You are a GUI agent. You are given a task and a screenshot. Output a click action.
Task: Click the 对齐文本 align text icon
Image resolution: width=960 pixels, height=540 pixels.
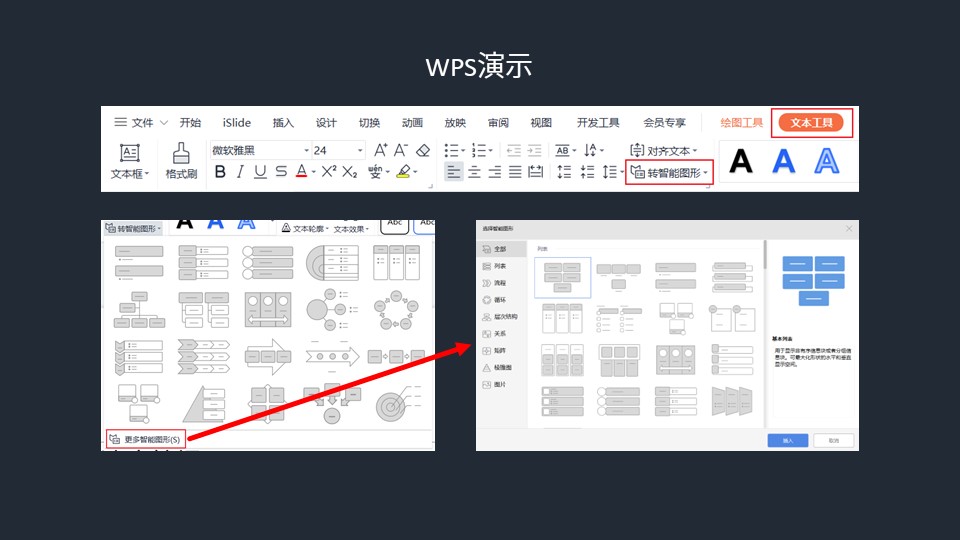click(637, 150)
